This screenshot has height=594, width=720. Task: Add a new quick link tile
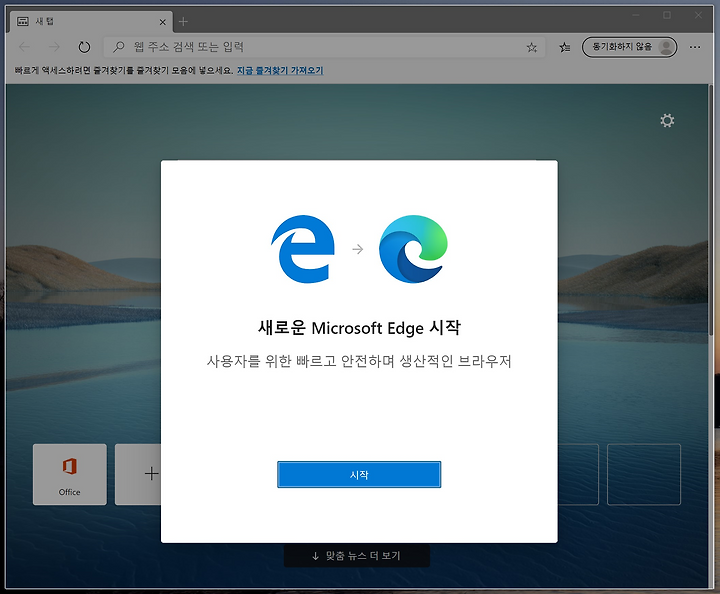pos(138,474)
